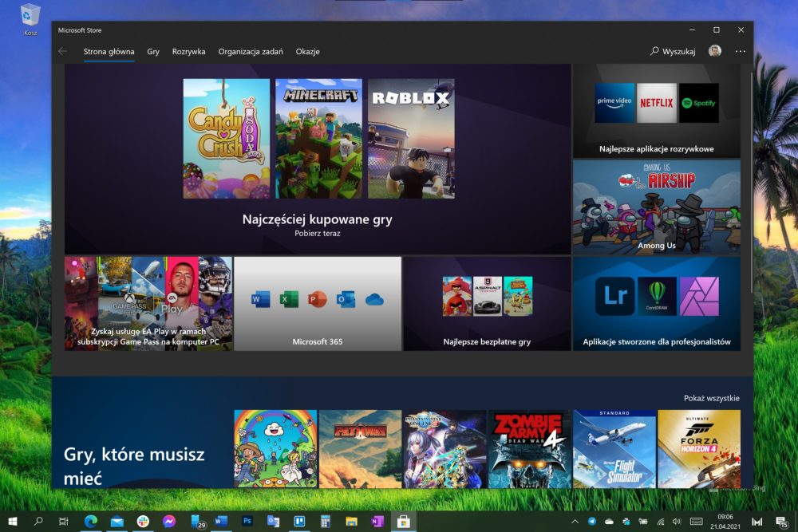Viewport: 798px width, 532px height.
Task: Open Telegram from the system tray
Action: (592, 522)
